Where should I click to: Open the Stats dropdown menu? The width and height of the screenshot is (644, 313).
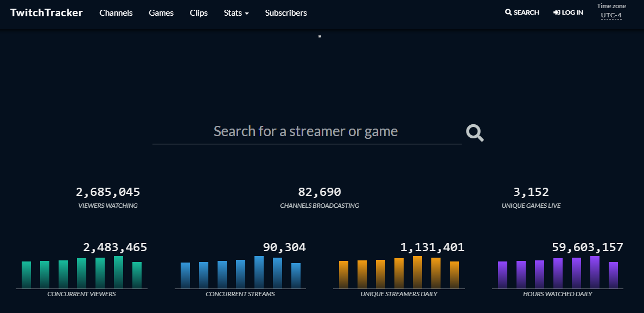[236, 13]
